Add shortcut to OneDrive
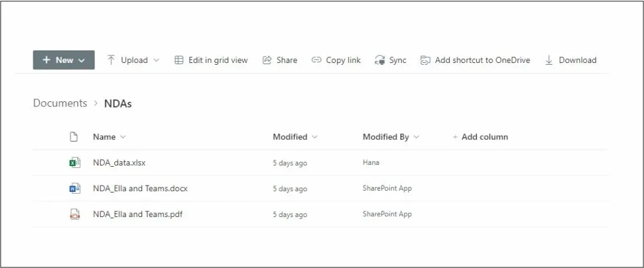 (x=475, y=60)
